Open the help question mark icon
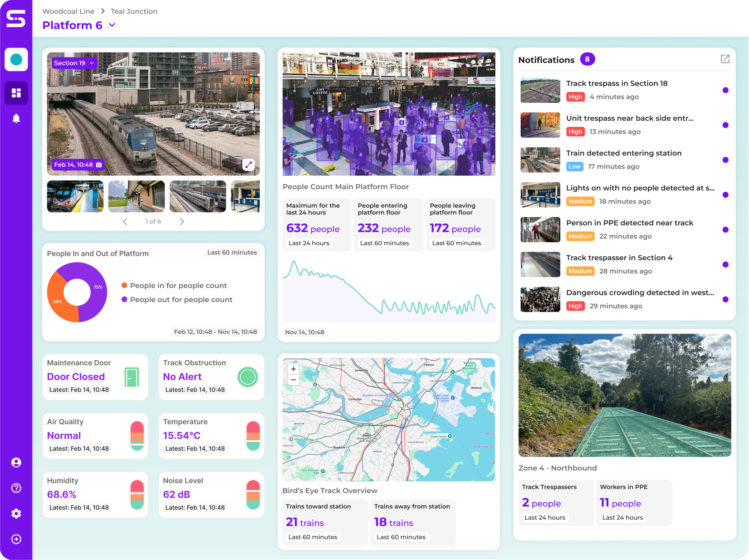749x560 pixels. [16, 488]
